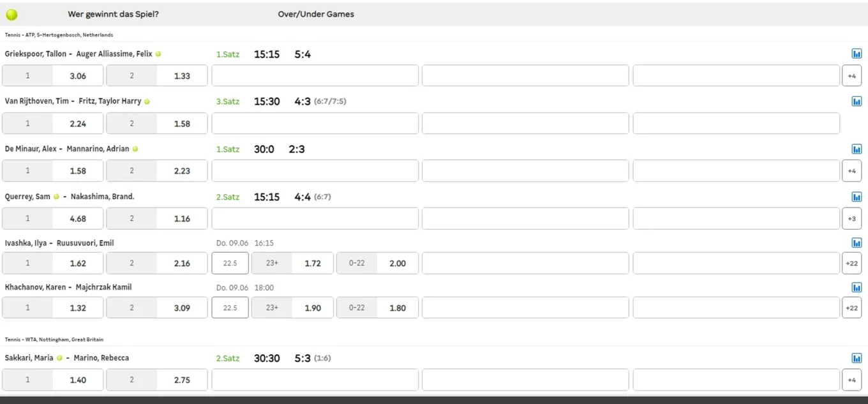Bet on Griekspoor to win at 3.06

point(53,75)
